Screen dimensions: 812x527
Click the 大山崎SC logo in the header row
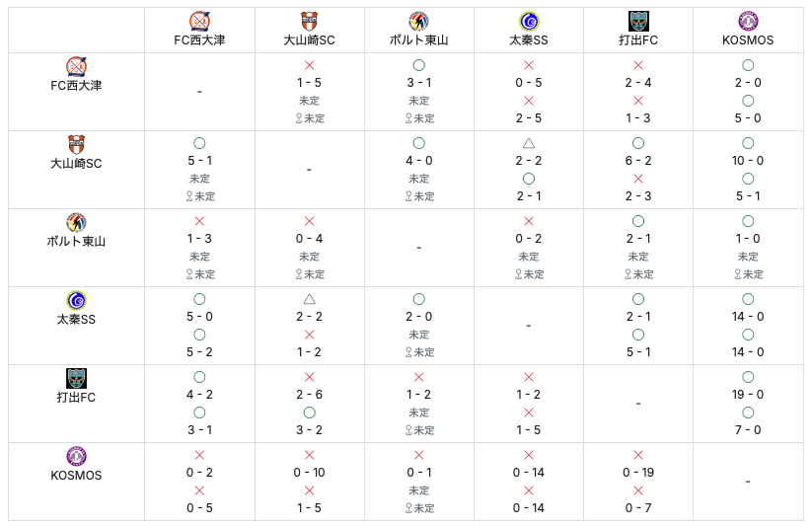point(309,21)
